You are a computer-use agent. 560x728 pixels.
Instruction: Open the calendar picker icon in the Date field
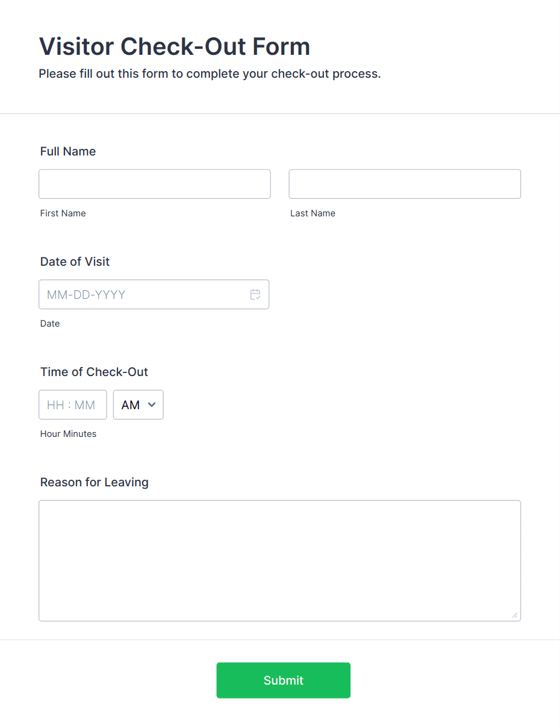[x=255, y=294]
